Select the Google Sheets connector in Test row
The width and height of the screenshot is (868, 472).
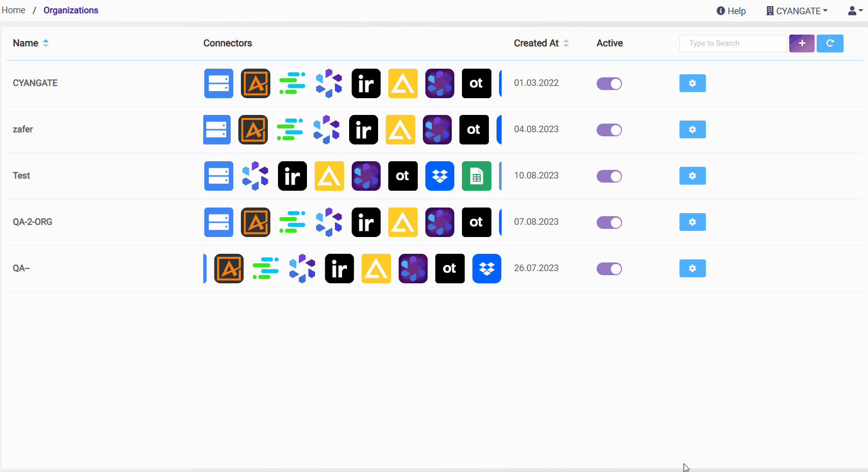[x=476, y=176]
